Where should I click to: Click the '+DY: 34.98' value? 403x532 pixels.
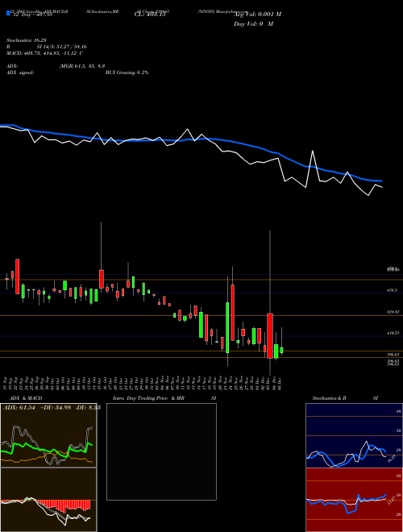56,408
